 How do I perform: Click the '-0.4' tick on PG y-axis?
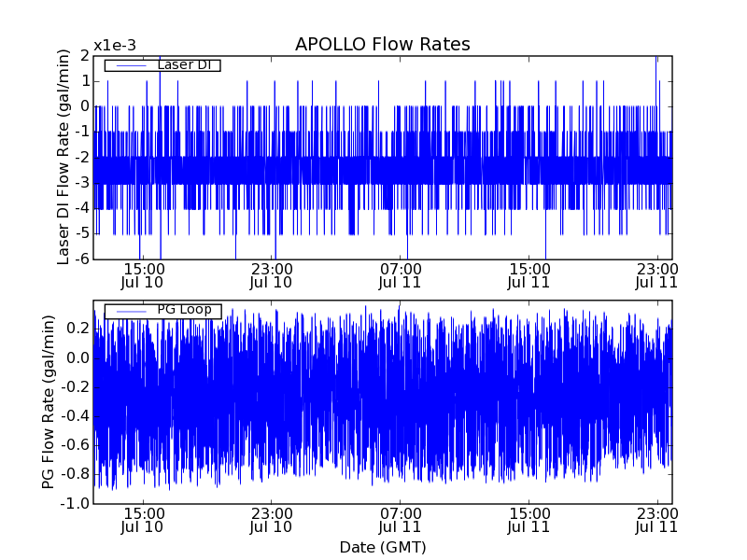click(x=75, y=416)
